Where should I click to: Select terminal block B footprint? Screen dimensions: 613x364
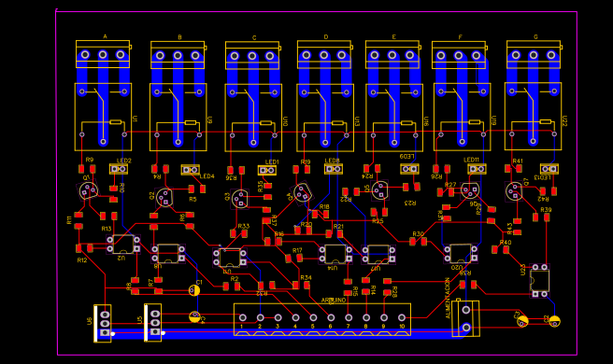click(x=178, y=55)
